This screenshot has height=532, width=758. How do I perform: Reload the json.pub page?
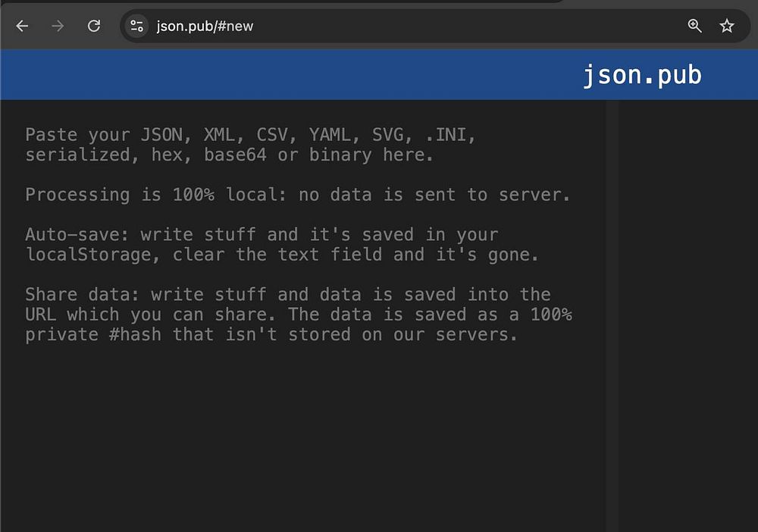(x=94, y=26)
